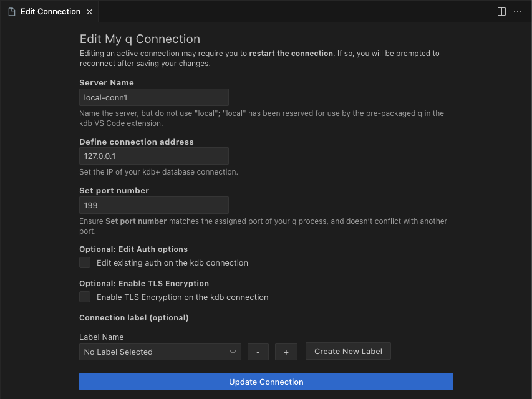This screenshot has width=532, height=399.
Task: Click the minus button to remove a label
Action: coord(258,352)
